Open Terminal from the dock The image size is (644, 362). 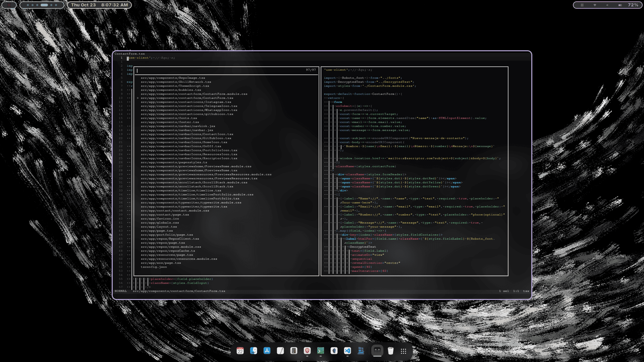tap(320, 351)
